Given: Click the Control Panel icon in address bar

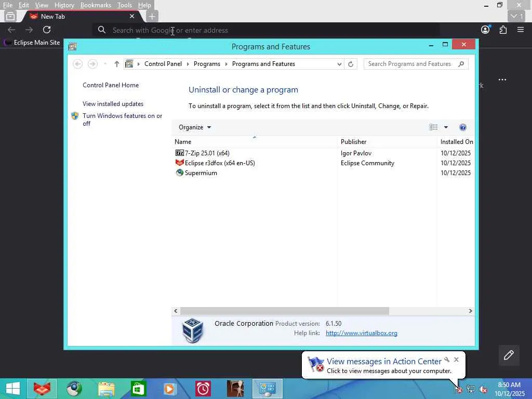Looking at the screenshot, I should click(x=129, y=64).
